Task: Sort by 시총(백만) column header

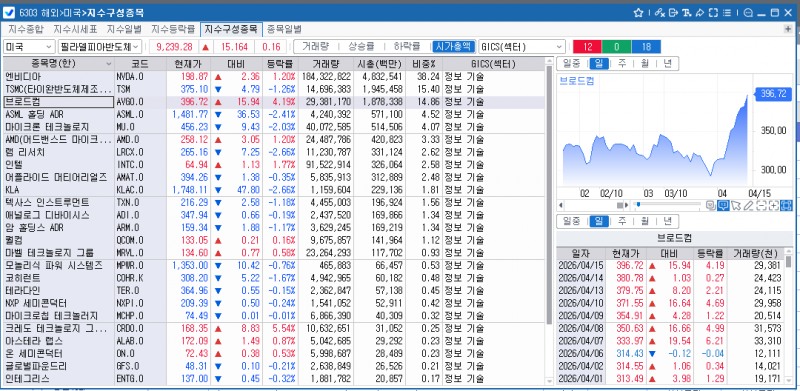Action: click(x=381, y=64)
